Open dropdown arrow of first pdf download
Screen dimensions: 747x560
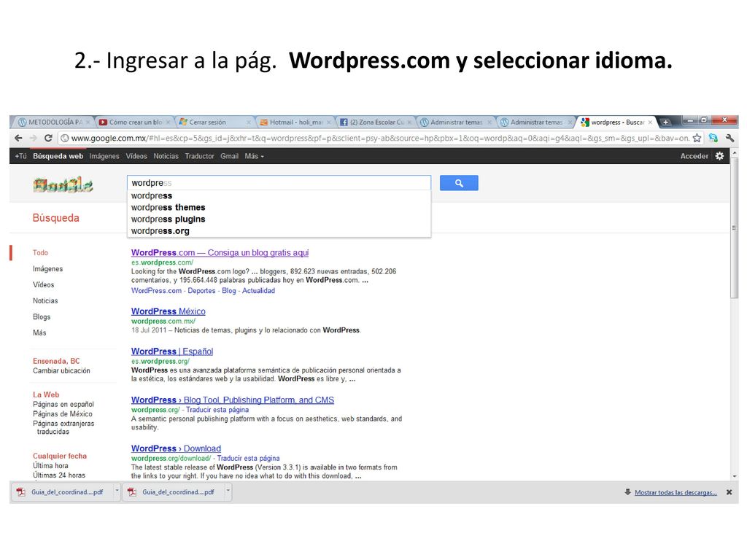pos(117,491)
